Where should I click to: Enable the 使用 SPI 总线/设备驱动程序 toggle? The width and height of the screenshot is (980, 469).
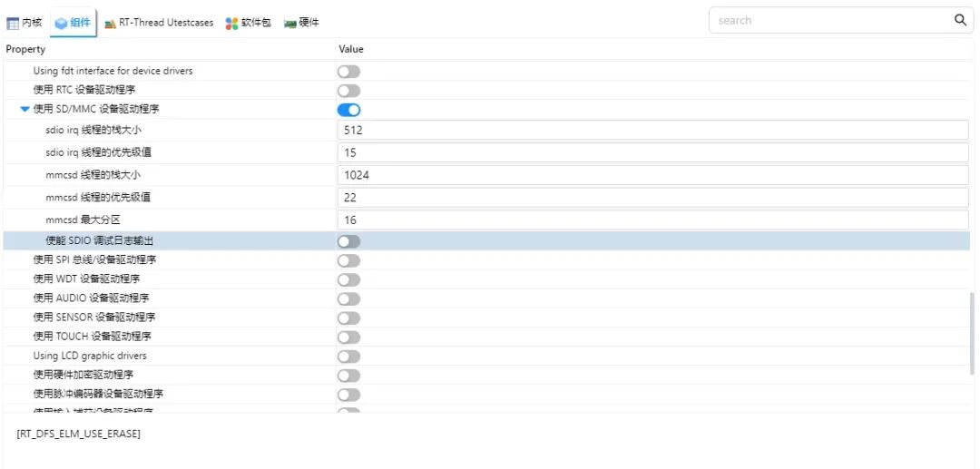click(348, 260)
